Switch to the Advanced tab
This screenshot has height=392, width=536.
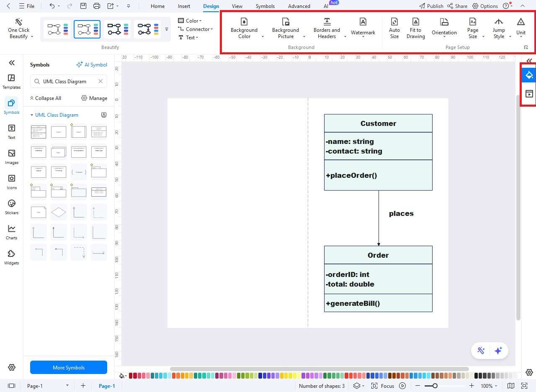pyautogui.click(x=299, y=6)
